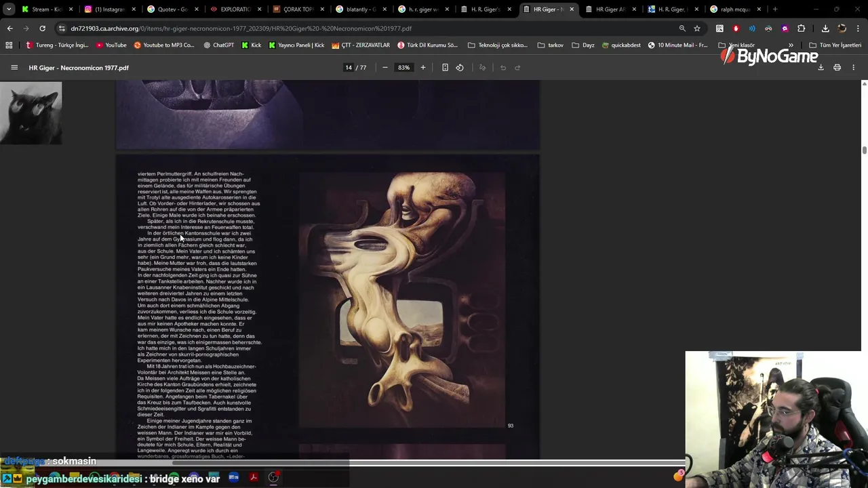Open the ChatGPT bookmark
This screenshot has width=868, height=488.
point(218,45)
